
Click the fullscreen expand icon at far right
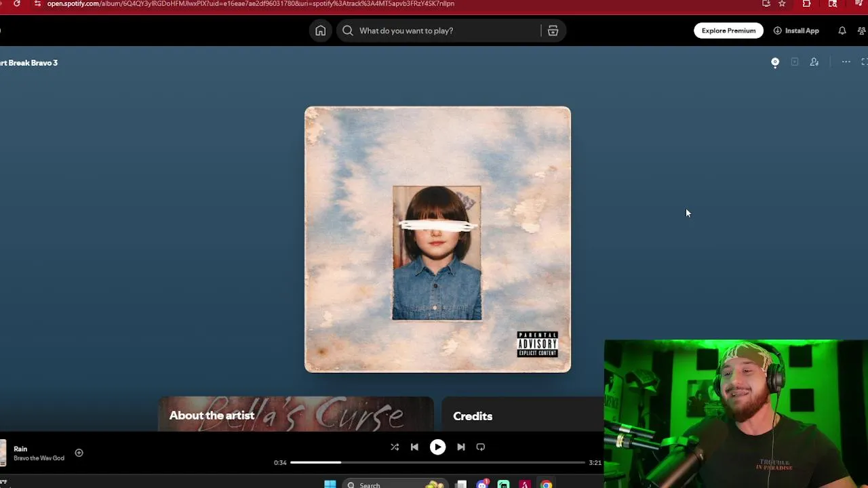tap(865, 62)
